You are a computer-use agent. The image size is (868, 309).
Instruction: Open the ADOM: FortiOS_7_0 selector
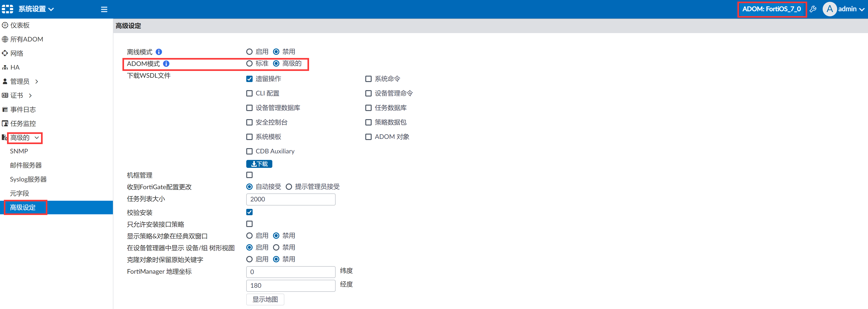771,9
